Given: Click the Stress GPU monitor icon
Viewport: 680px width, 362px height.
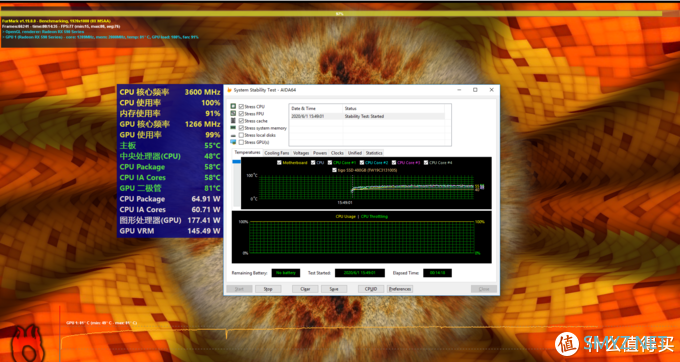Looking at the screenshot, I should point(233,142).
